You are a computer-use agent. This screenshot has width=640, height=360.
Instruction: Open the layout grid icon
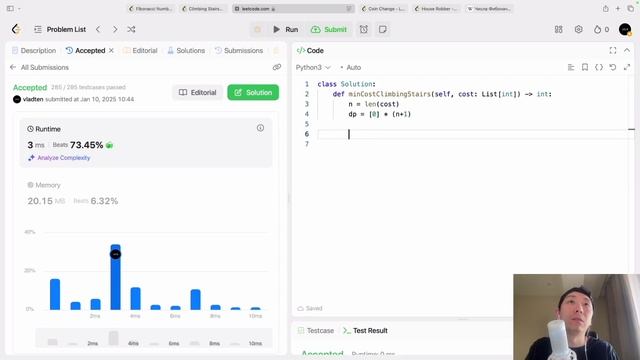(x=558, y=29)
